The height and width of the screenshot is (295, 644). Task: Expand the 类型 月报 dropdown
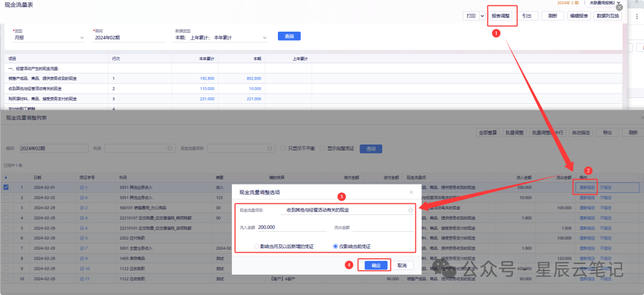tap(82, 38)
